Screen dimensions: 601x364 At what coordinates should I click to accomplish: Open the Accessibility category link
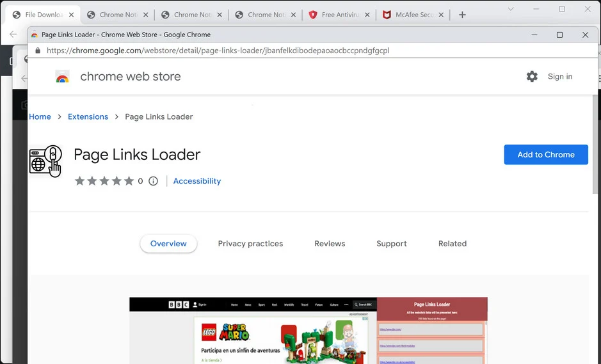[x=197, y=181]
